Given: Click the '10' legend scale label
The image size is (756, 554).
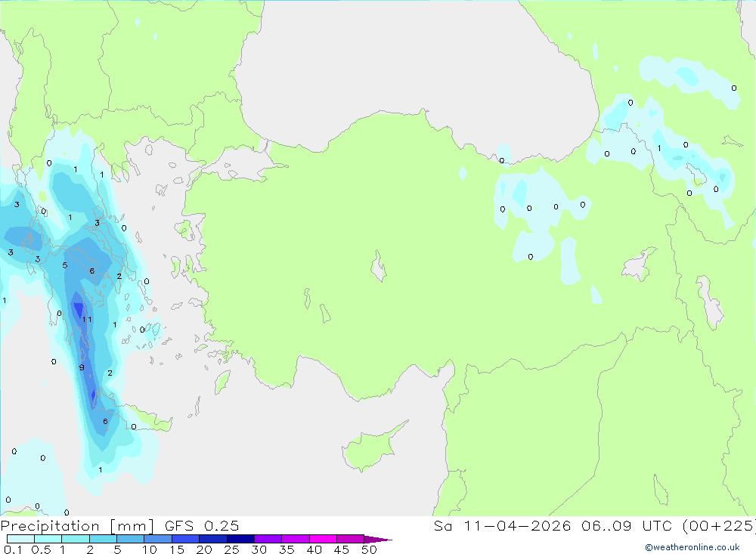Looking at the screenshot, I should tap(149, 549).
